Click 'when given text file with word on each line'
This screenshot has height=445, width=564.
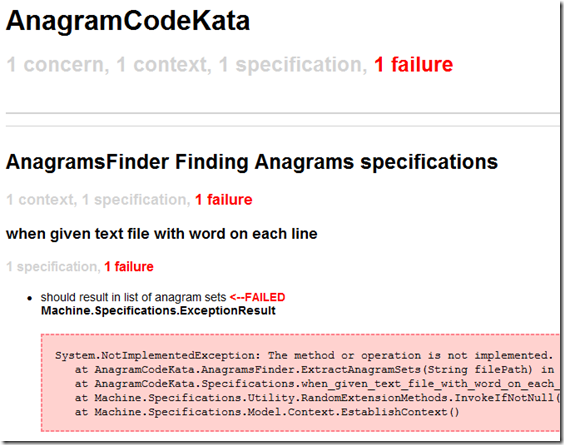[x=162, y=234]
